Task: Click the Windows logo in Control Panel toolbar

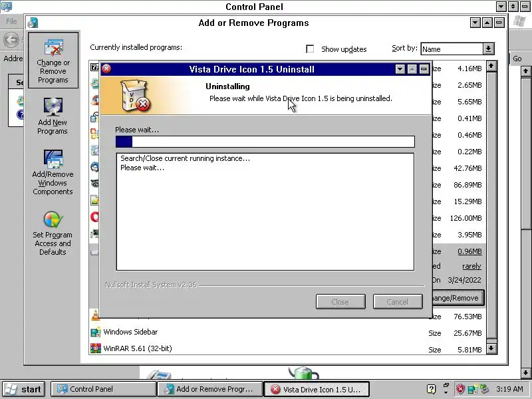Action: pyautogui.click(x=519, y=21)
